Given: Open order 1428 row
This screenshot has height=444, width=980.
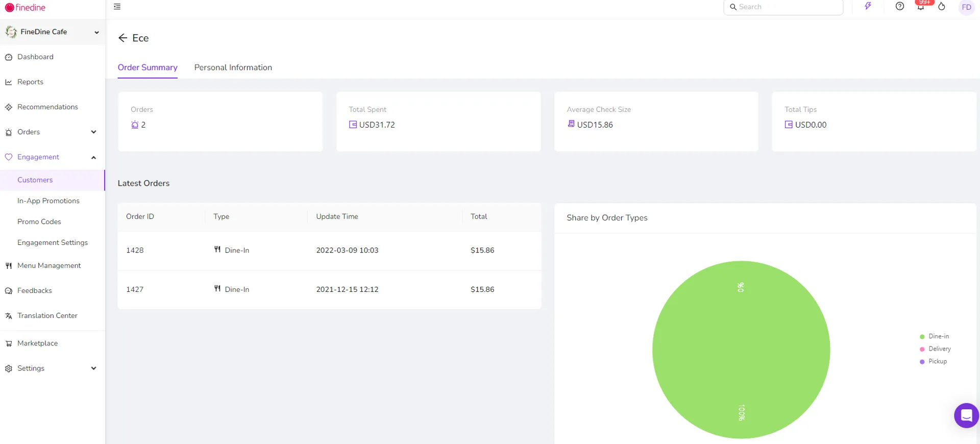Looking at the screenshot, I should (329, 250).
